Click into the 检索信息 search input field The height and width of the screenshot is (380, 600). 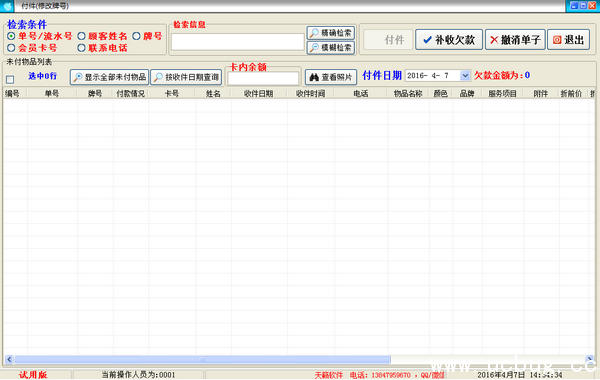(237, 42)
